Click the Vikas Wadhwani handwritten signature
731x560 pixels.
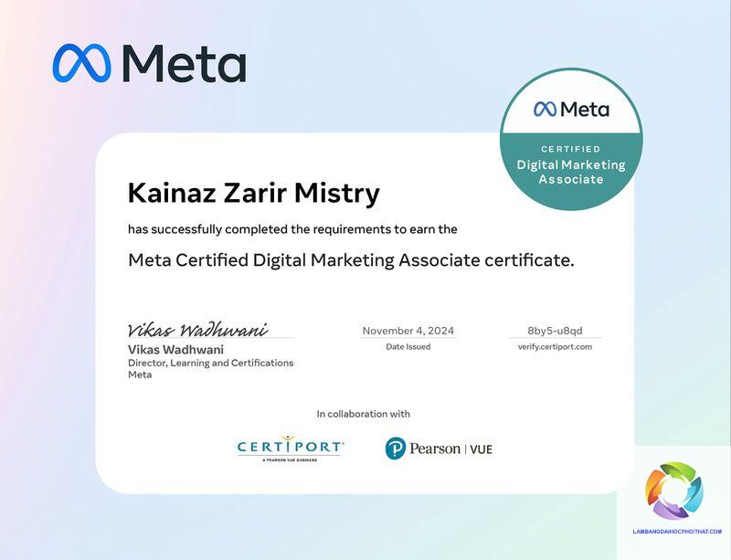(197, 329)
